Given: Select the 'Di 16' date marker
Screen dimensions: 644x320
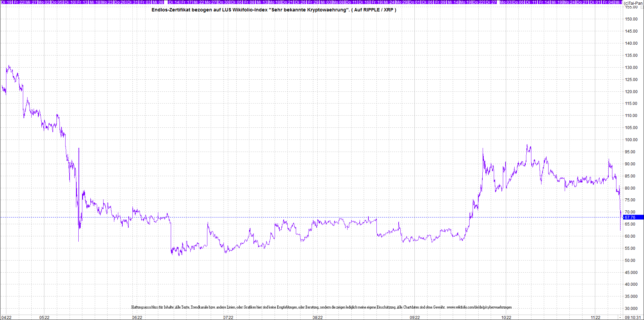Looking at the screenshot, I should coord(364,2).
